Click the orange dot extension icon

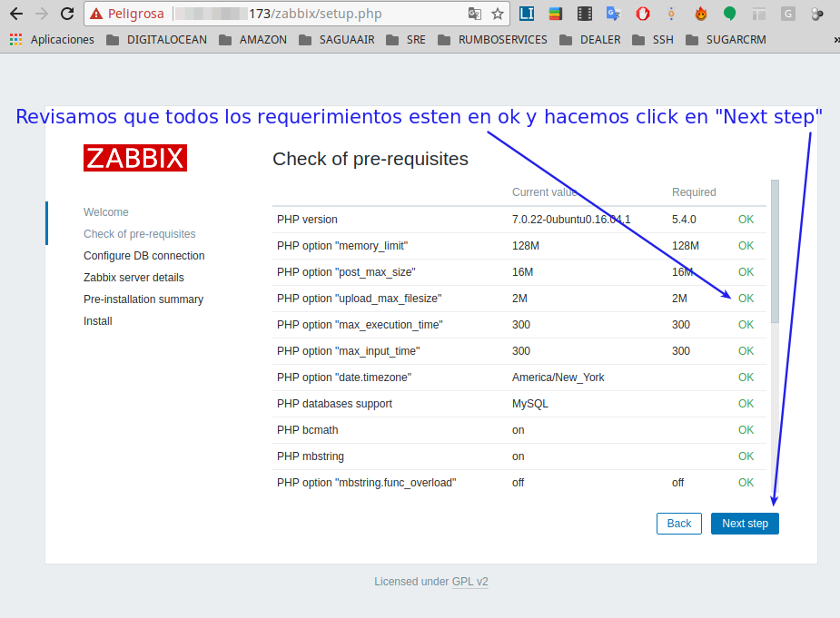pyautogui.click(x=671, y=14)
